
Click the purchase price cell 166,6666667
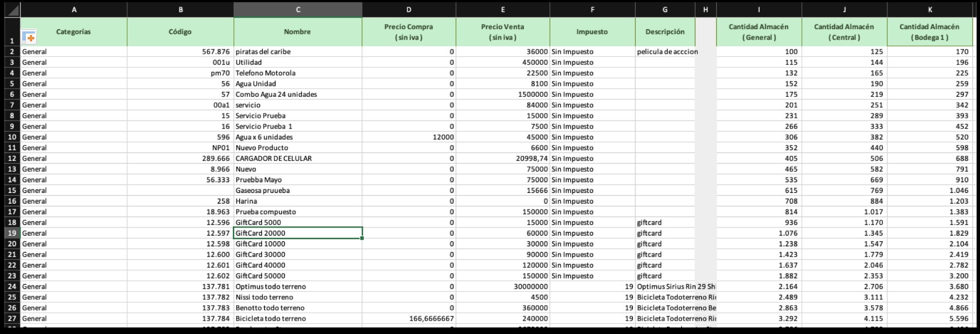[x=409, y=318]
